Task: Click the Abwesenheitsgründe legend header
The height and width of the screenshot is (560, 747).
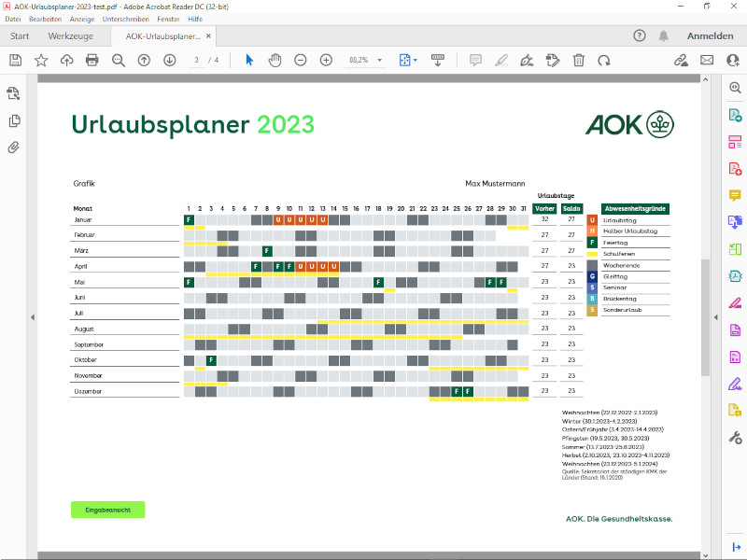Action: click(635, 208)
